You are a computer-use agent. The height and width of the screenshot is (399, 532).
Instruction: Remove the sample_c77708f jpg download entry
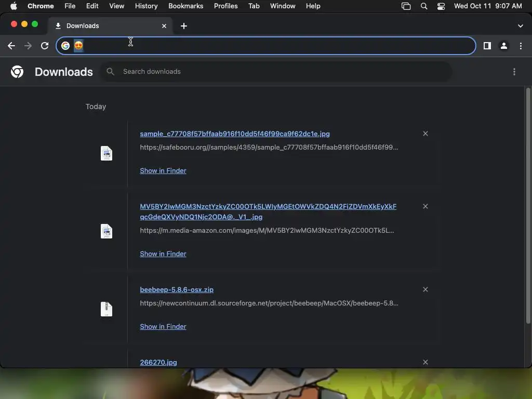click(425, 134)
